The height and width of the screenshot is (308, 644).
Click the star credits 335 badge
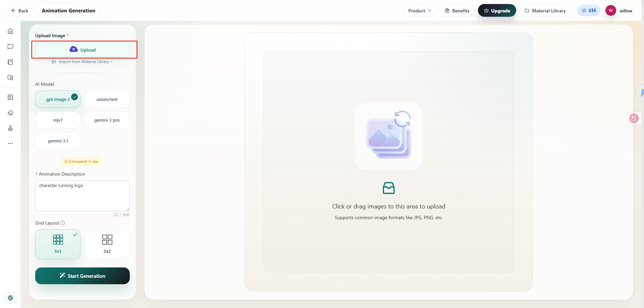(x=589, y=10)
